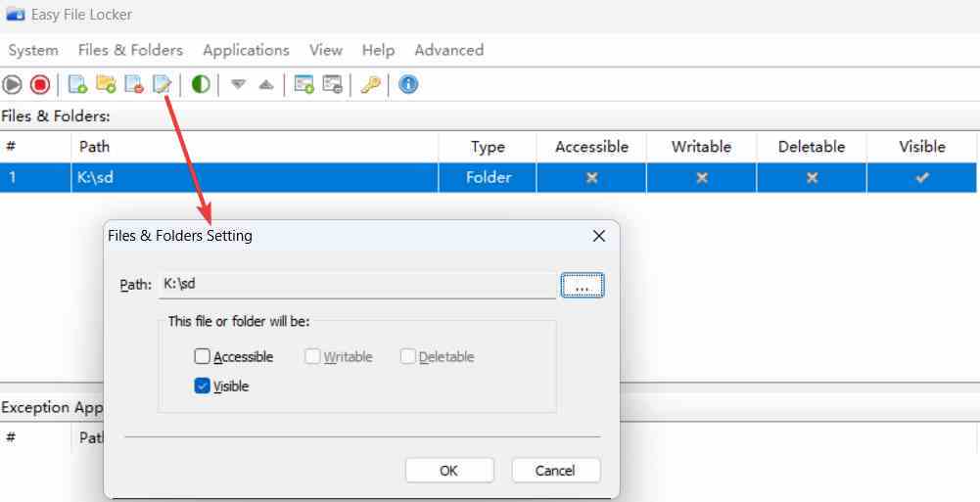Click Cancel in the settings dialog
The height and width of the screenshot is (502, 980).
pos(556,470)
